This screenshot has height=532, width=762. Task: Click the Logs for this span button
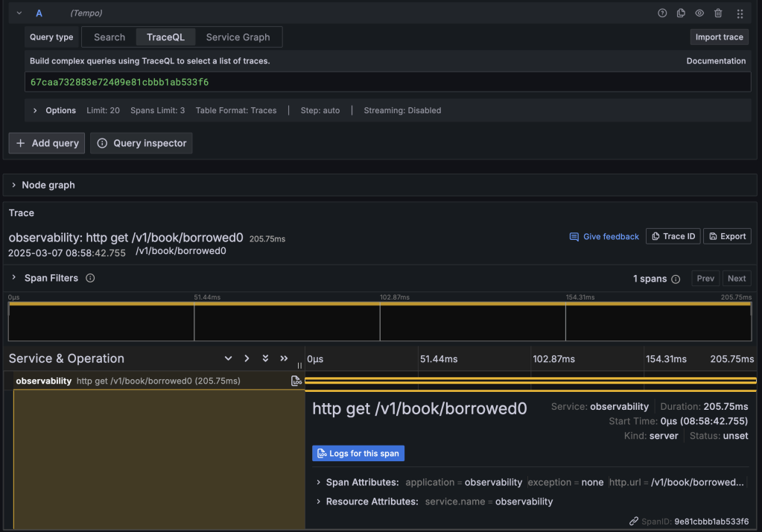point(358,453)
